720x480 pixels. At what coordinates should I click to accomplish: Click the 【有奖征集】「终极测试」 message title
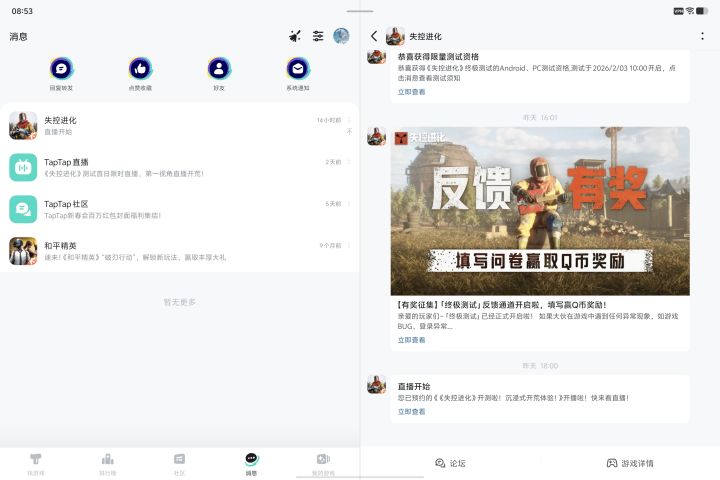(502, 305)
